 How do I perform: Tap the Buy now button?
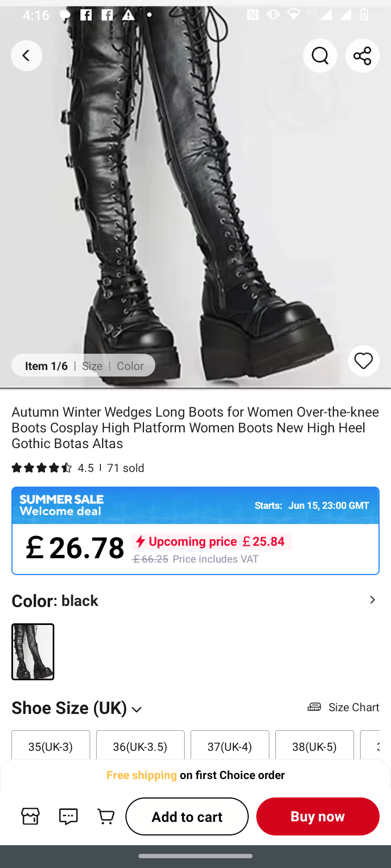pyautogui.click(x=318, y=816)
